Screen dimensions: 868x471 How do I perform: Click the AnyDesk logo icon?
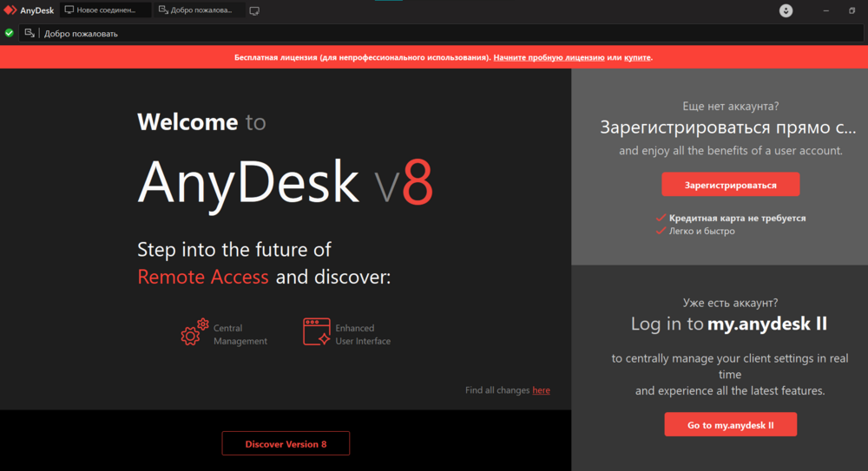pos(10,10)
